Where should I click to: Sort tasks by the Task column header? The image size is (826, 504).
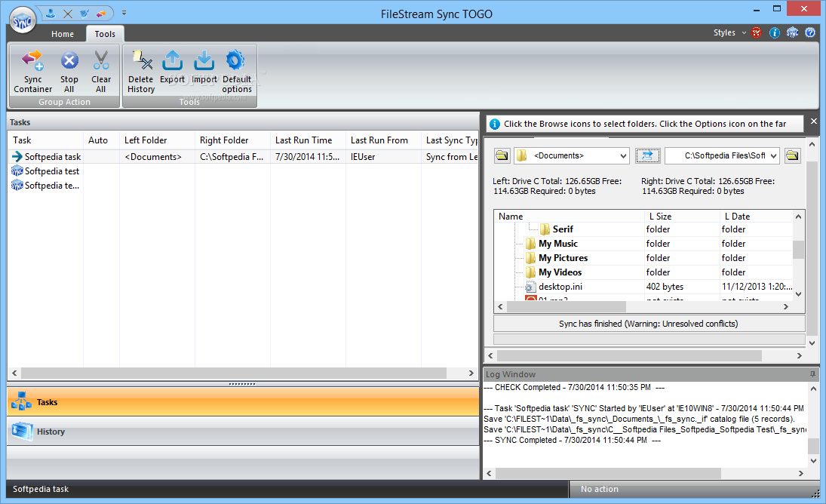point(45,140)
